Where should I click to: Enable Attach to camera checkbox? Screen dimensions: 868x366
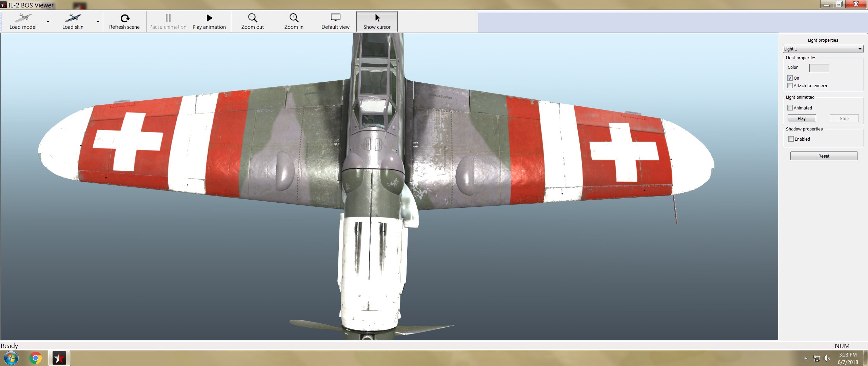790,85
